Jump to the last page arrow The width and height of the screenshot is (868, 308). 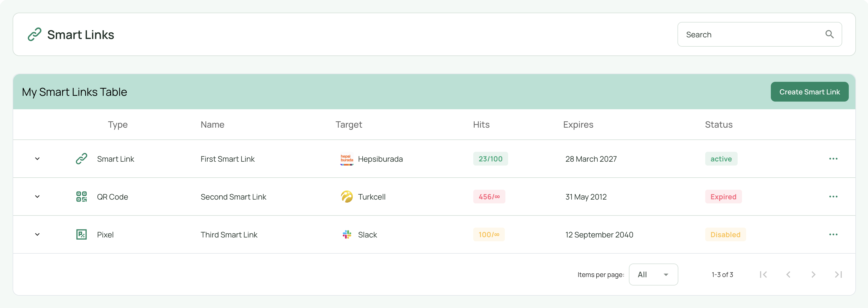(x=838, y=275)
